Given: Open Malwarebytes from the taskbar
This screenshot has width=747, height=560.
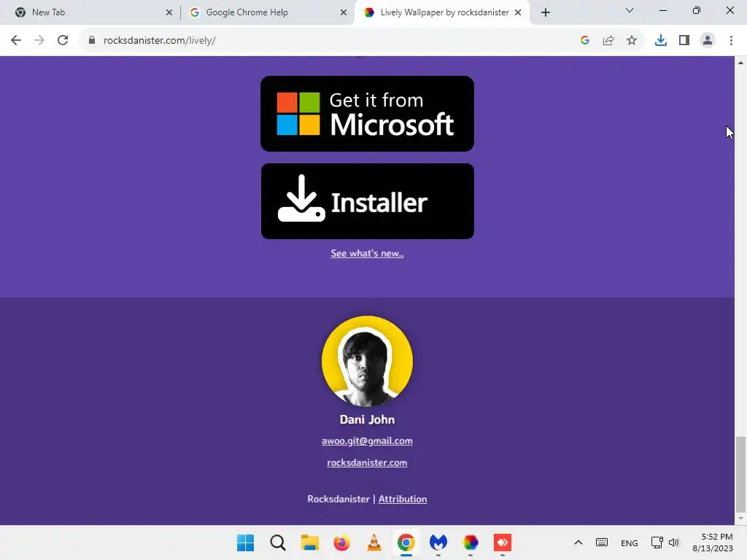Looking at the screenshot, I should point(438,542).
